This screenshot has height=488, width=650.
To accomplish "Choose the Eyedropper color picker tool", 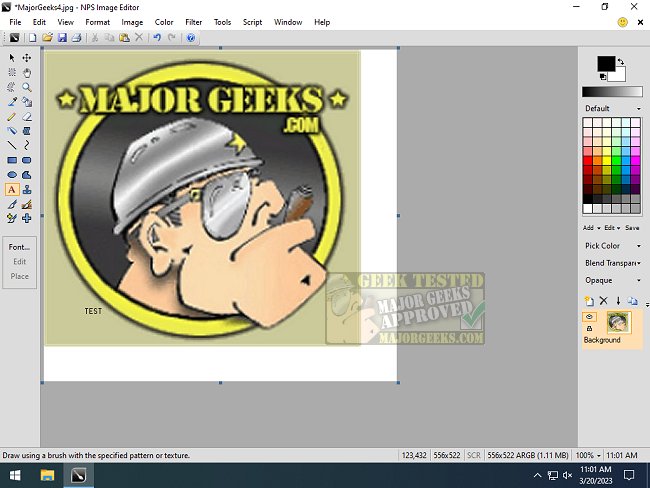I will click(12, 101).
